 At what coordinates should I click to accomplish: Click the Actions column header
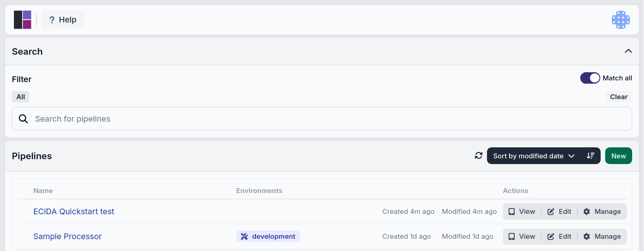point(516,191)
